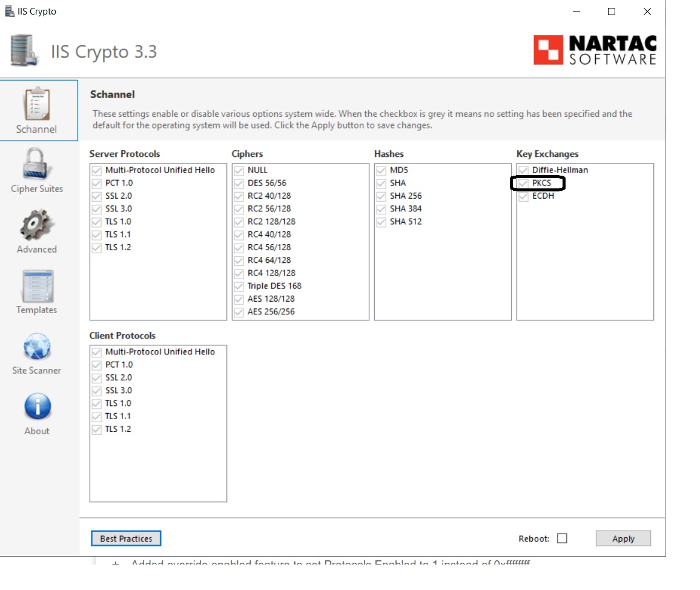Close the IIS Crypto window
Image resolution: width=700 pixels, height=590 pixels.
(x=647, y=11)
